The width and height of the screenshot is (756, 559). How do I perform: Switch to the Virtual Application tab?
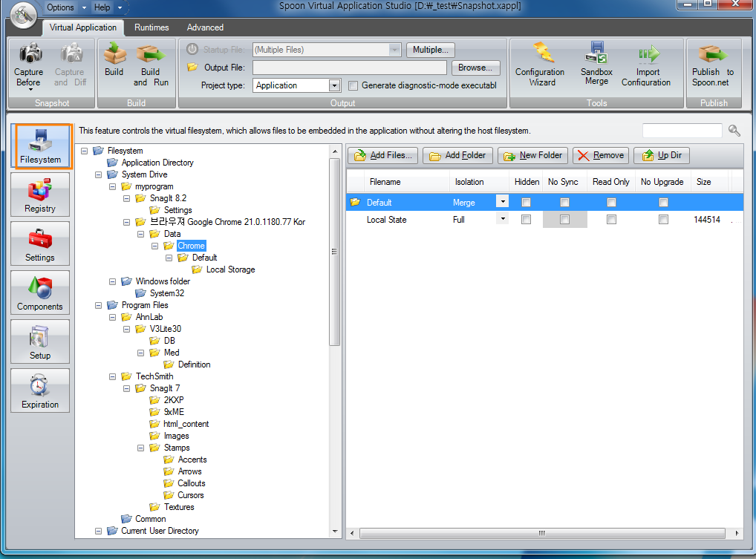pyautogui.click(x=83, y=27)
